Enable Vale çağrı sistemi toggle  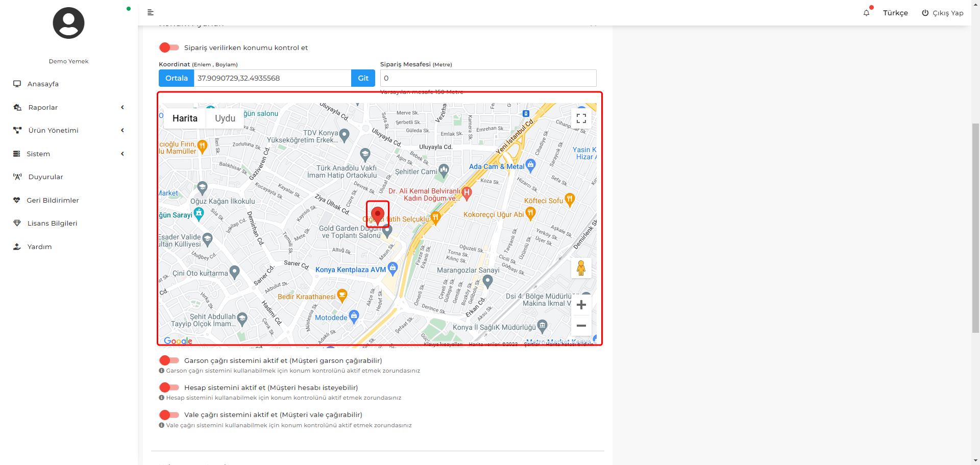pyautogui.click(x=169, y=414)
